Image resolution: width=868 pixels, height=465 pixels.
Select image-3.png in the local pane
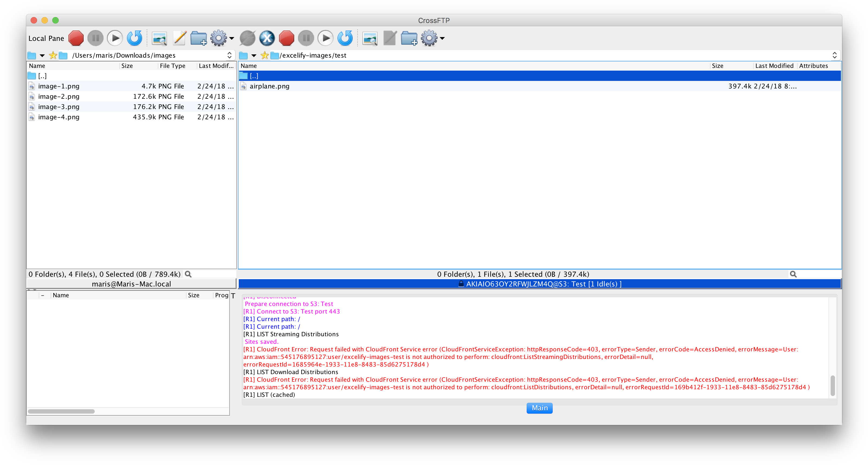(59, 106)
